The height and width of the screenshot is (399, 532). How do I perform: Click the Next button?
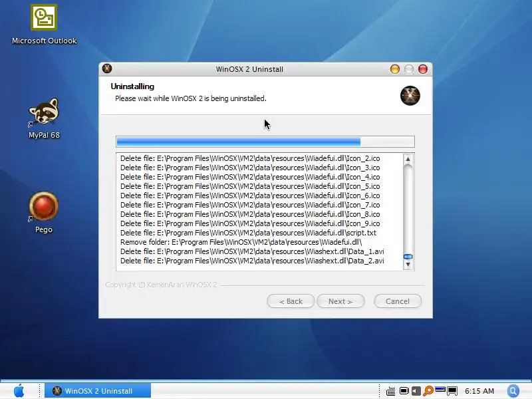(340, 301)
